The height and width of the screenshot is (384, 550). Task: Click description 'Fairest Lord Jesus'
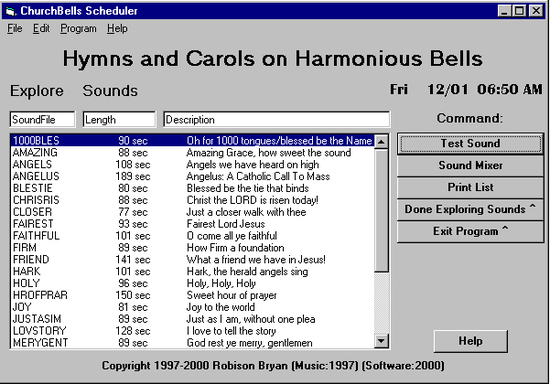pos(226,224)
